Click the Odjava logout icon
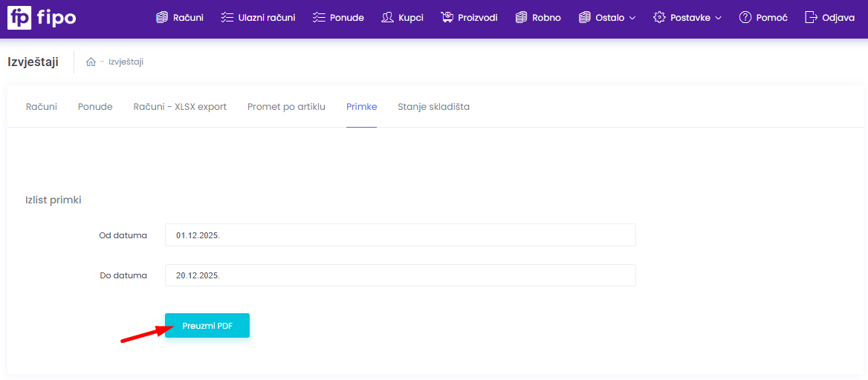Image resolution: width=868 pixels, height=380 pixels. click(811, 18)
